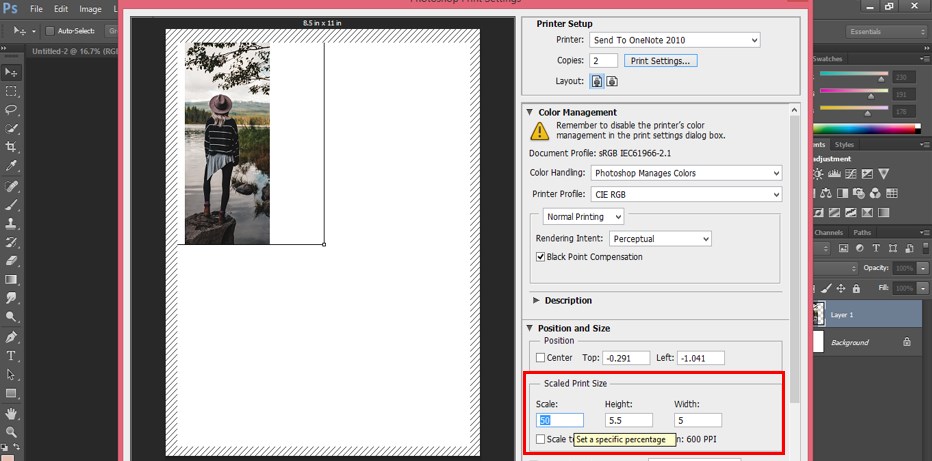This screenshot has width=932, height=461.
Task: Add a Gradient Map adjustment
Action: tap(883, 212)
